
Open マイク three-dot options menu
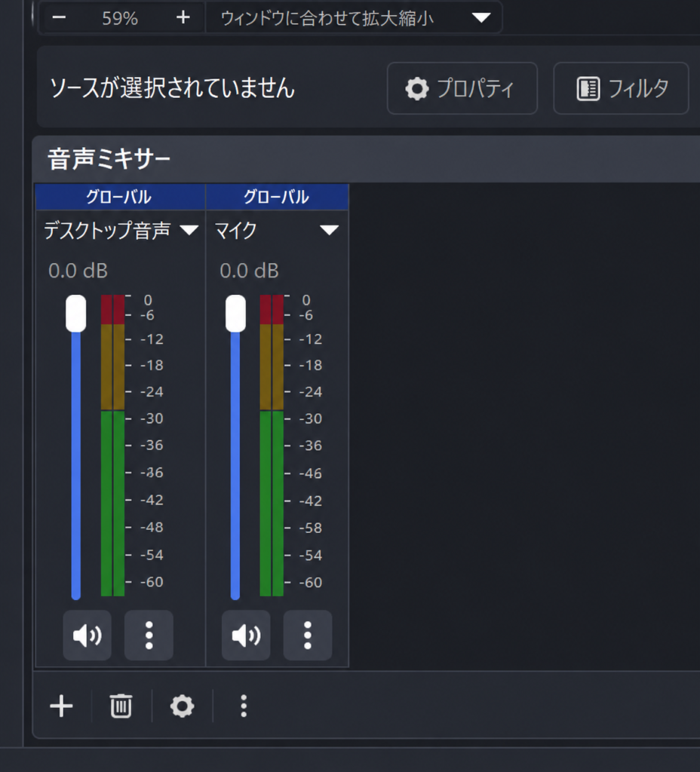[x=308, y=635]
